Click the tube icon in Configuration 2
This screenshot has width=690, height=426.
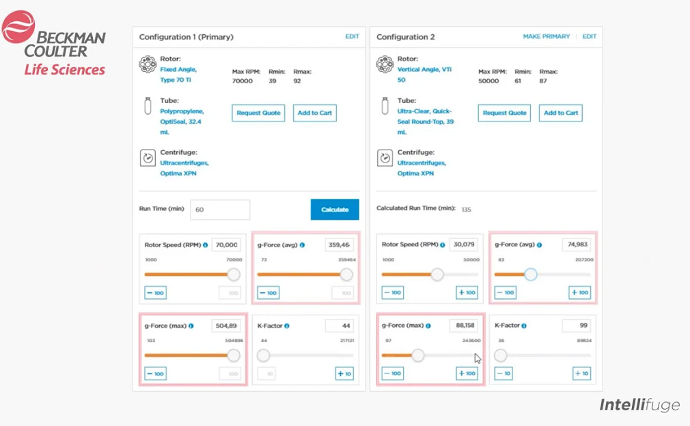[x=385, y=106]
